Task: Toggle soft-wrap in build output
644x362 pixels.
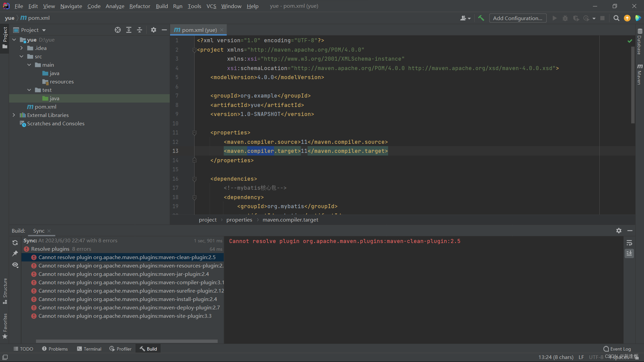Action: tap(629, 243)
